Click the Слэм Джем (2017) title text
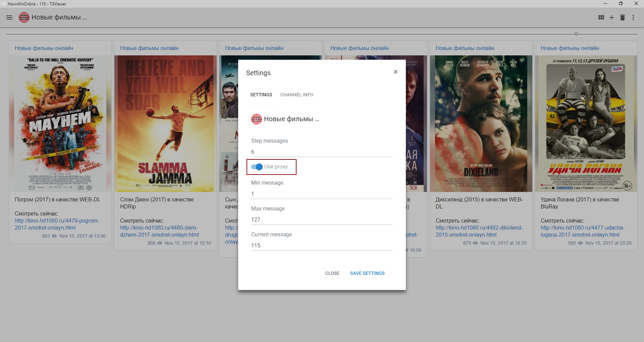 tap(157, 203)
